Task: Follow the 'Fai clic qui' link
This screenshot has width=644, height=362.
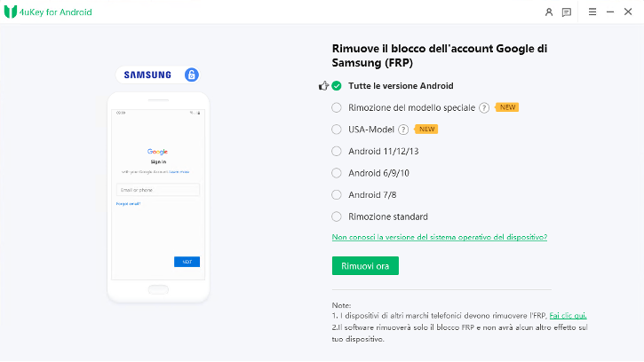Action: [x=568, y=315]
